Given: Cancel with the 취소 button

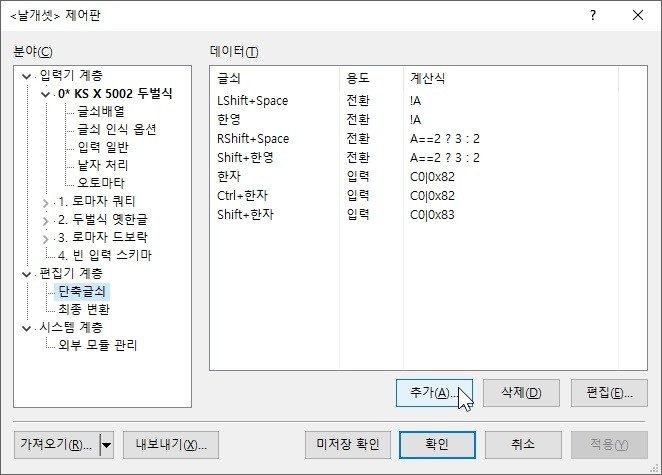Looking at the screenshot, I should 523,445.
